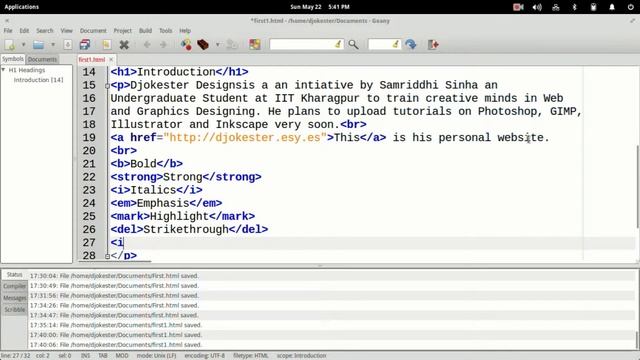Open the Build menu
Viewport: 640px width, 360px height.
(145, 31)
